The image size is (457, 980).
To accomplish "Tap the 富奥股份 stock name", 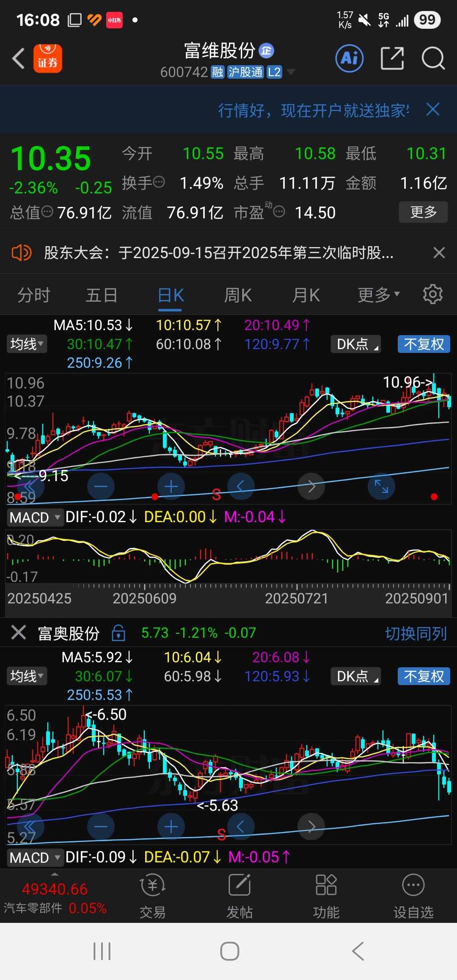I will pyautogui.click(x=69, y=633).
